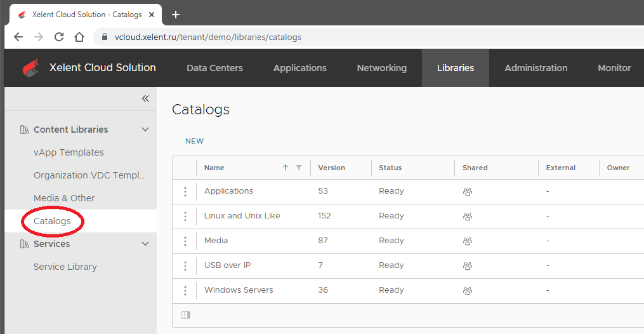The height and width of the screenshot is (334, 644).
Task: Click the Xelent Cloud Solution title
Action: [103, 67]
